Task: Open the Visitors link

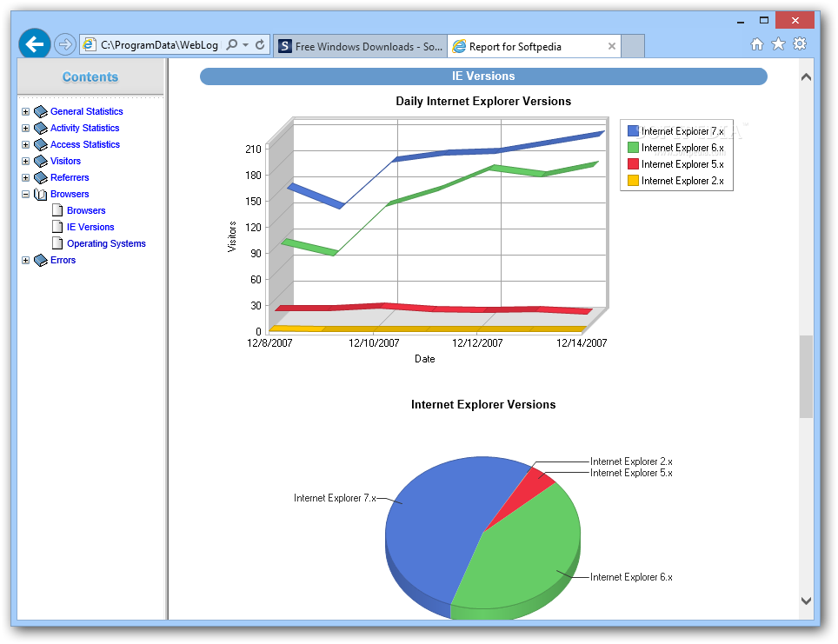Action: 66,161
